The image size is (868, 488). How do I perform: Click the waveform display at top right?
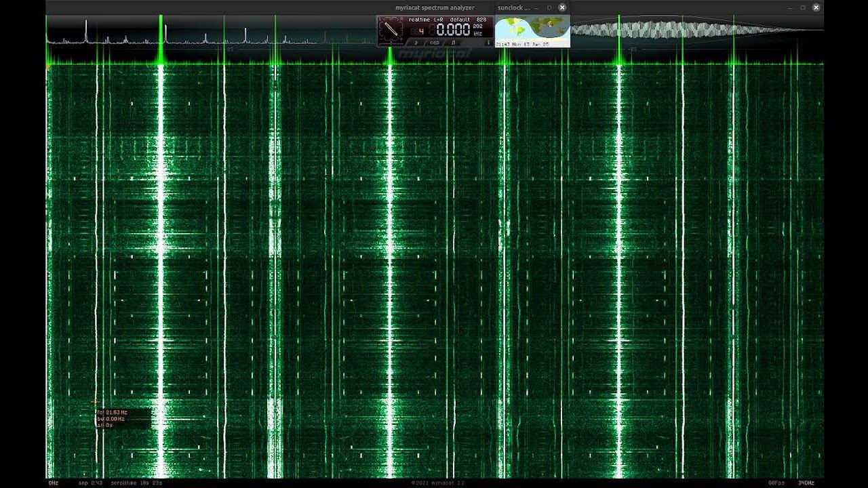pos(697,30)
